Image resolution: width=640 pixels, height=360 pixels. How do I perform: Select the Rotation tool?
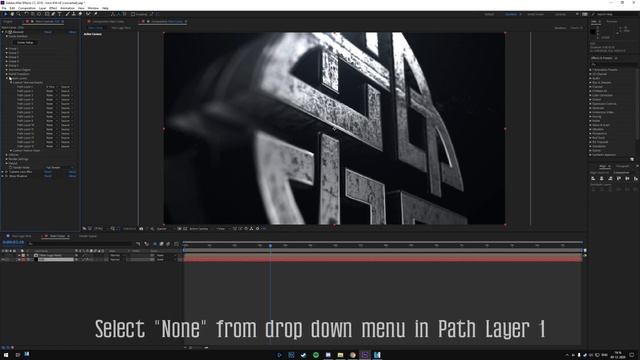[x=26, y=14]
